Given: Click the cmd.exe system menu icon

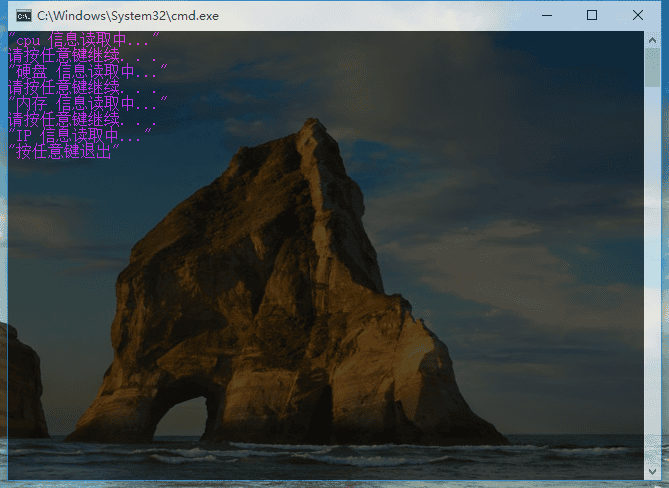Looking at the screenshot, I should point(23,16).
